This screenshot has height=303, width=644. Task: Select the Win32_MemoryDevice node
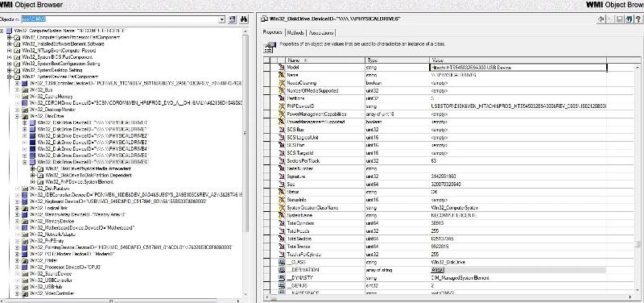(x=52, y=221)
